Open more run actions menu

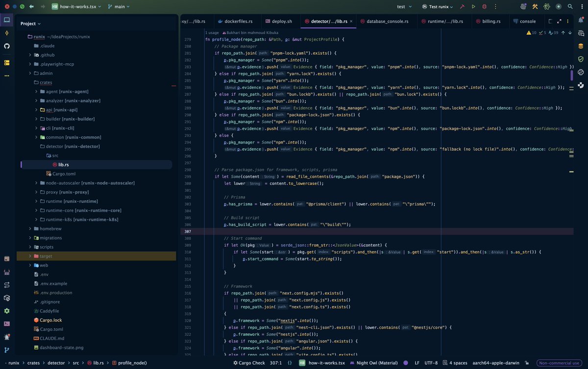point(496,7)
